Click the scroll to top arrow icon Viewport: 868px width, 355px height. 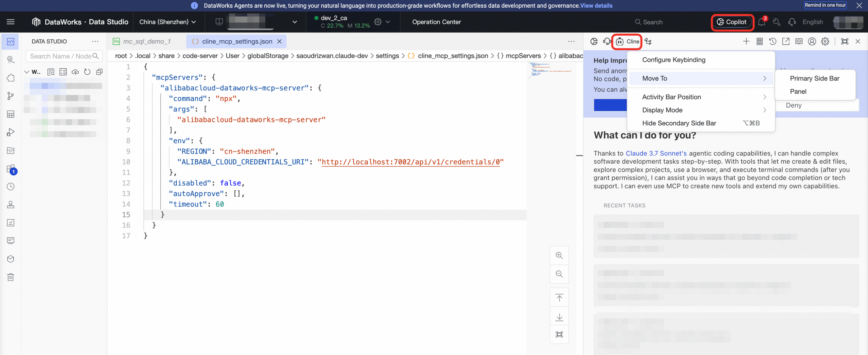pyautogui.click(x=559, y=298)
